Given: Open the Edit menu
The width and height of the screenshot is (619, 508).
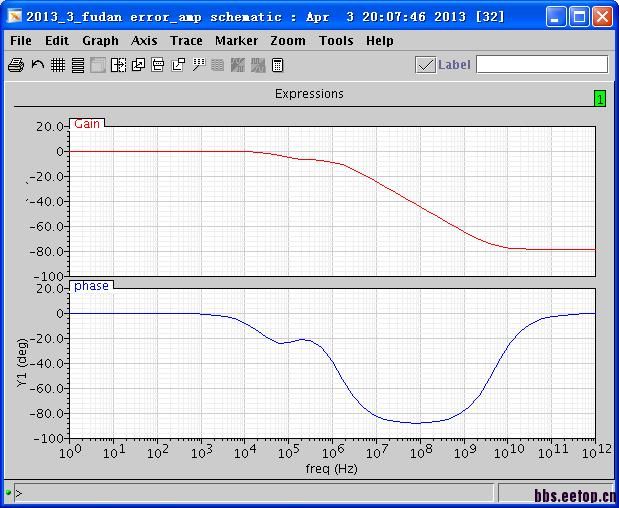Looking at the screenshot, I should (57, 41).
